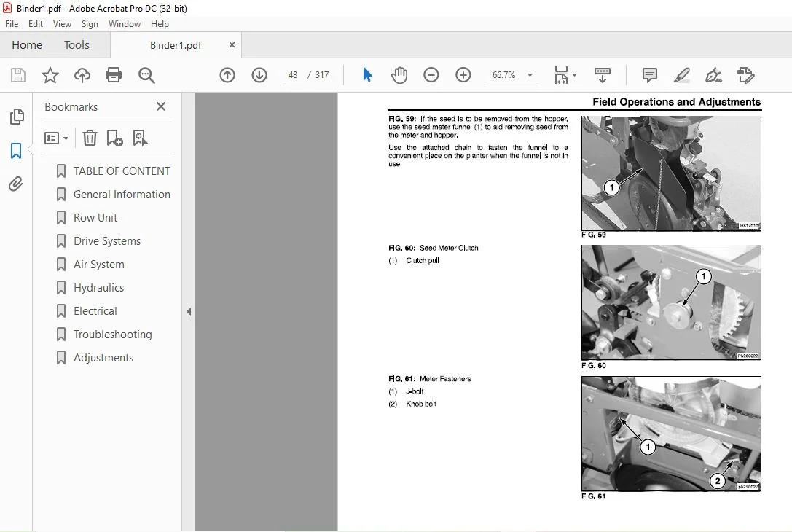
Task: Select the Highlight text tool
Action: point(682,75)
